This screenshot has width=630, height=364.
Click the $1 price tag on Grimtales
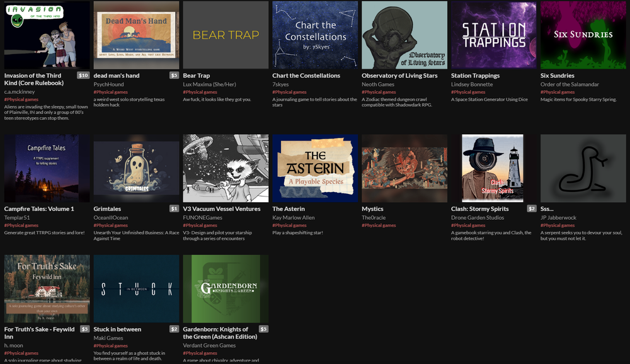point(174,208)
